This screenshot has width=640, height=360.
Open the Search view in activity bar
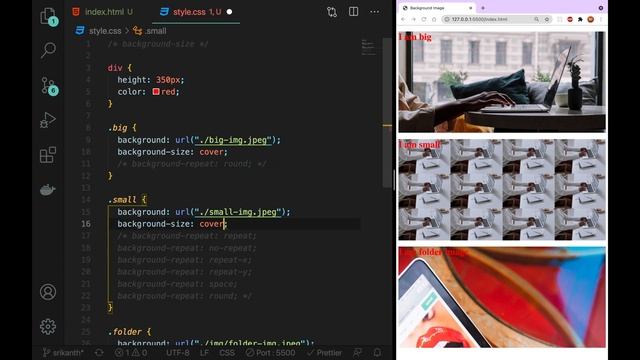(48, 50)
